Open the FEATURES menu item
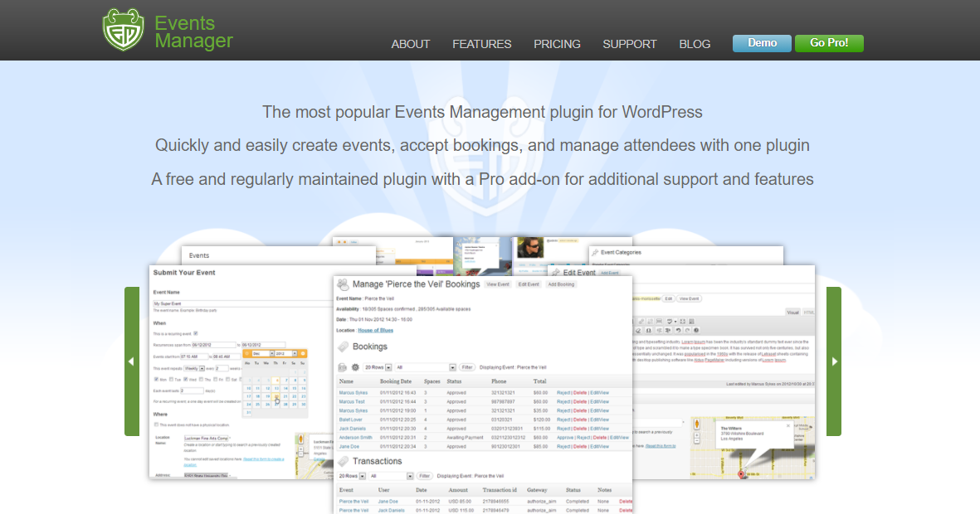The width and height of the screenshot is (980, 514). 481,44
